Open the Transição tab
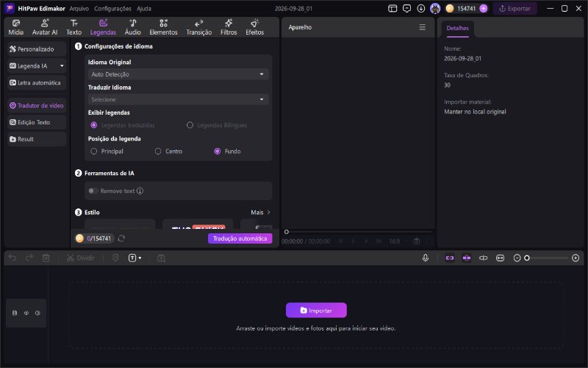This screenshot has height=368, width=588. (x=198, y=27)
